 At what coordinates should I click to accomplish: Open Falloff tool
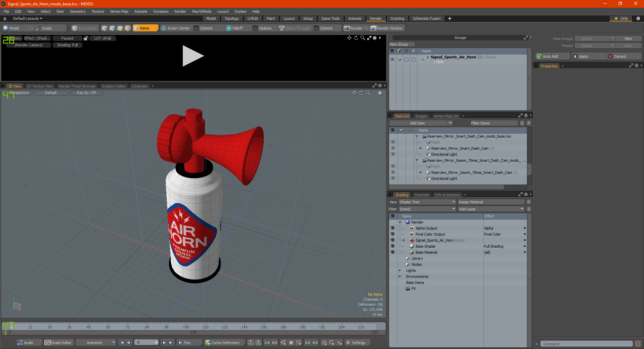(234, 28)
